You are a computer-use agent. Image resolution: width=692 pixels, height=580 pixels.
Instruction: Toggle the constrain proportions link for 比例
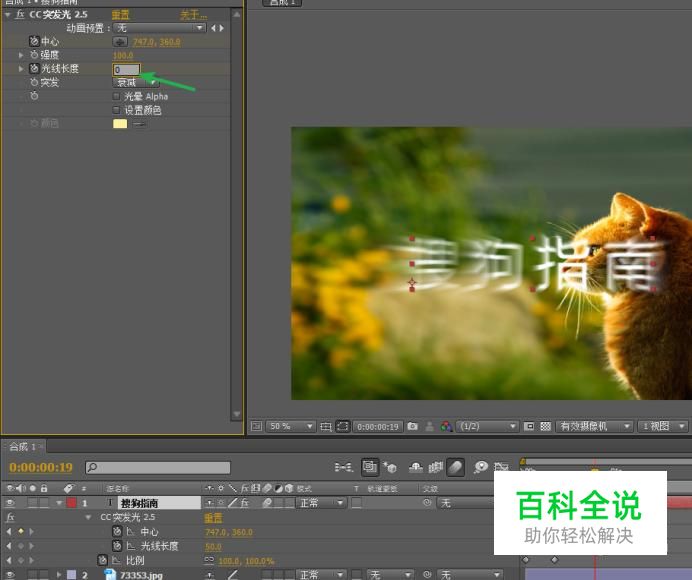pyautogui.click(x=209, y=560)
